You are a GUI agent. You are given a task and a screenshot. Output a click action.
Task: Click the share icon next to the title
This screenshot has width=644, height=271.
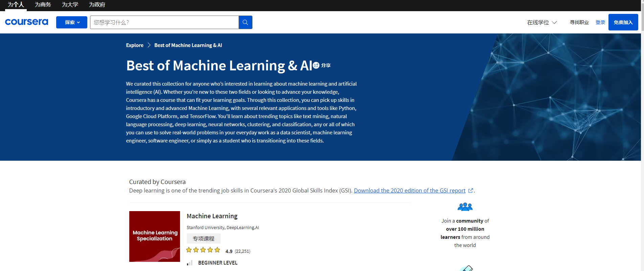pos(316,65)
